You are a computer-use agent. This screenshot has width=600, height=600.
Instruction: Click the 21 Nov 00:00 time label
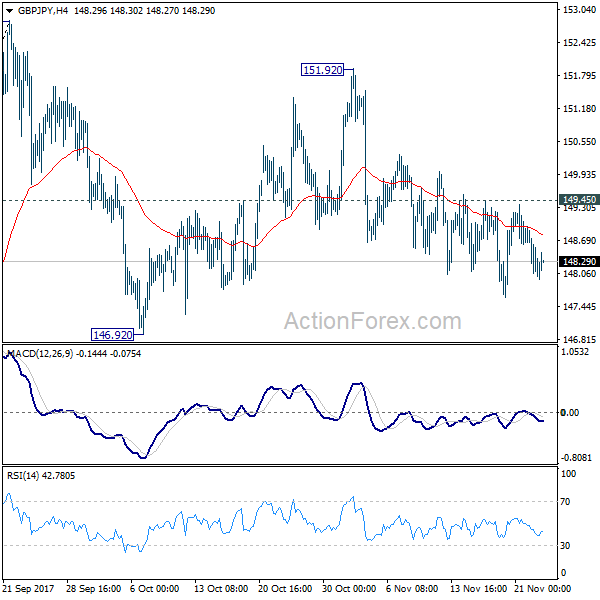(x=542, y=589)
